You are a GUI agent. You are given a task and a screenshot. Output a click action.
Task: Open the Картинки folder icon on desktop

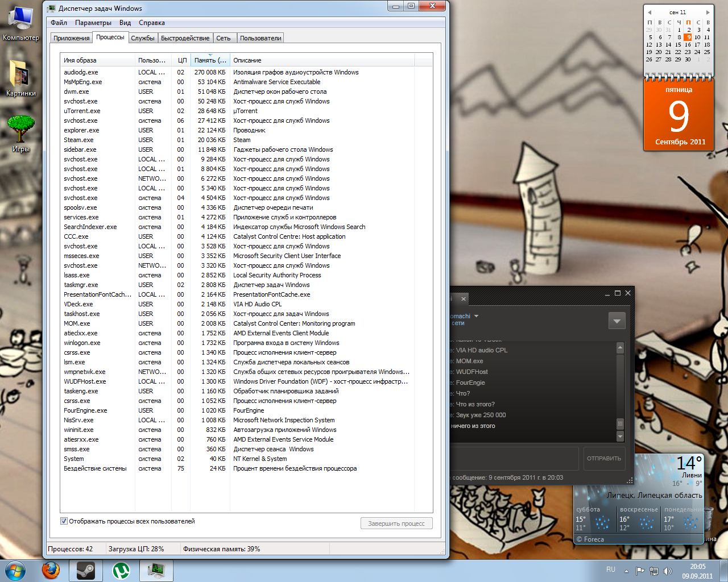click(x=21, y=78)
